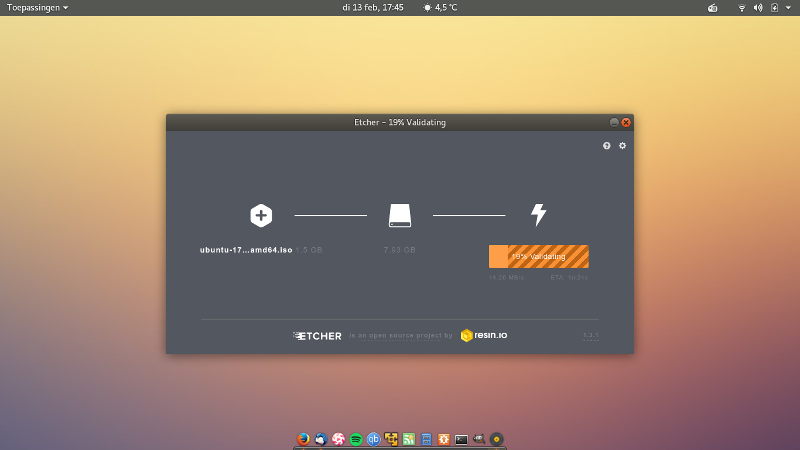Click the select-image plus hexagon icon
Screen dimensions: 800x450
click(x=261, y=215)
